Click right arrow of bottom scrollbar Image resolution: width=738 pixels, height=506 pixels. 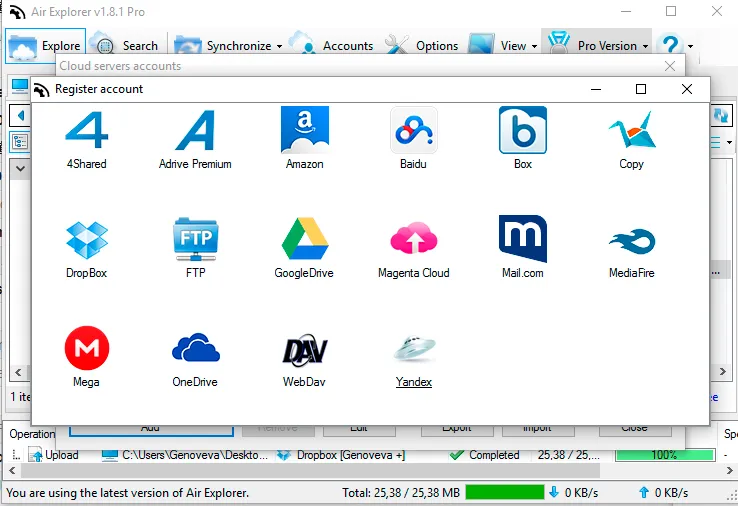click(730, 470)
